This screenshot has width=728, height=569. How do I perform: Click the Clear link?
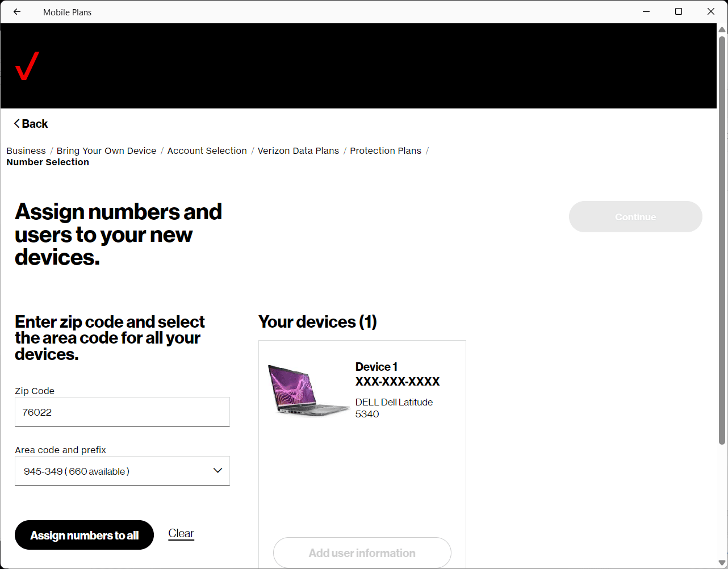coord(181,533)
